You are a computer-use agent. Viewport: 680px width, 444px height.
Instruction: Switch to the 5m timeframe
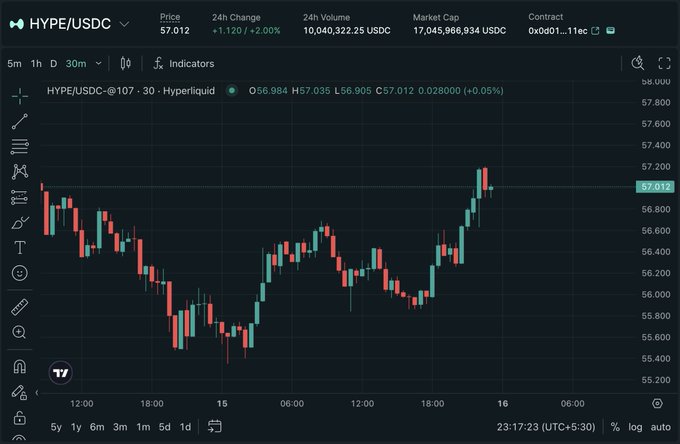pyautogui.click(x=14, y=63)
